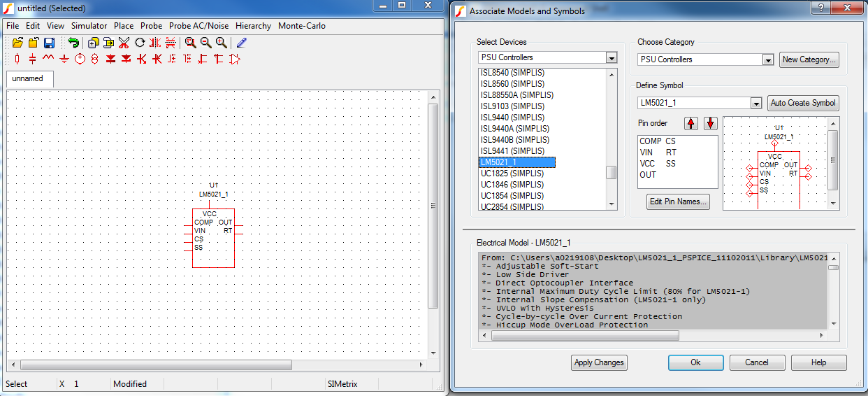The image size is (868, 396).
Task: Expand the Choose Category dropdown
Action: click(768, 59)
